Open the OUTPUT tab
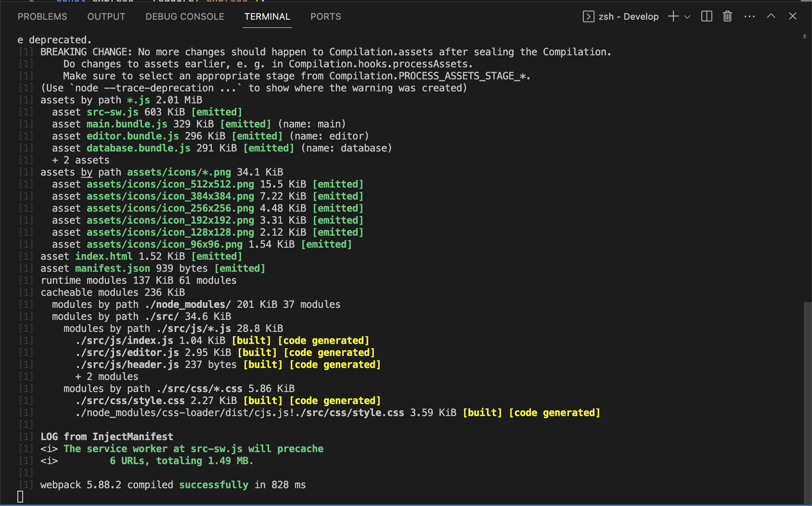 tap(106, 16)
